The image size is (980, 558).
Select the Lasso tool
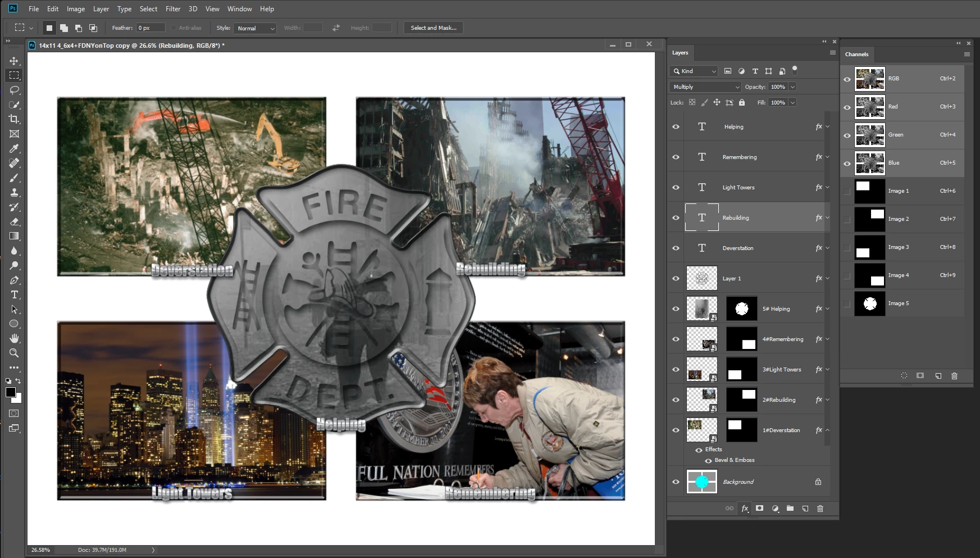pyautogui.click(x=14, y=90)
